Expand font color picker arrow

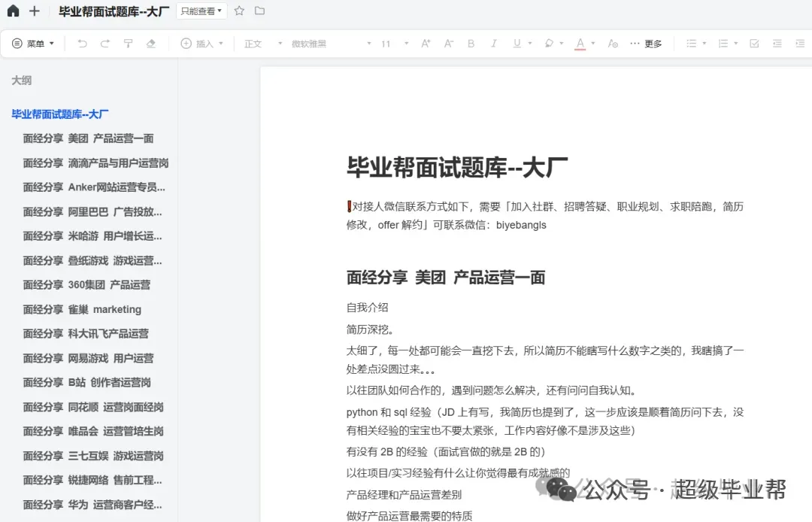pyautogui.click(x=593, y=44)
